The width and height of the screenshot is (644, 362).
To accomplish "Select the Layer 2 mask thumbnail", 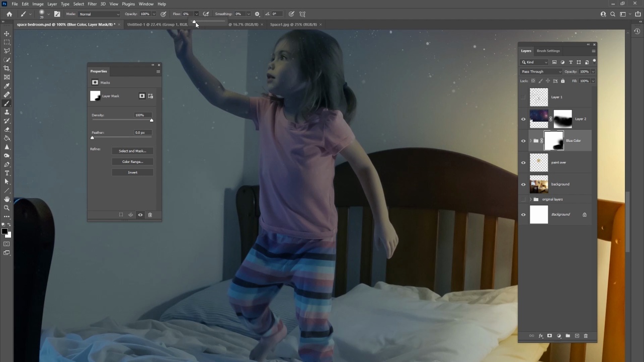I will [562, 119].
